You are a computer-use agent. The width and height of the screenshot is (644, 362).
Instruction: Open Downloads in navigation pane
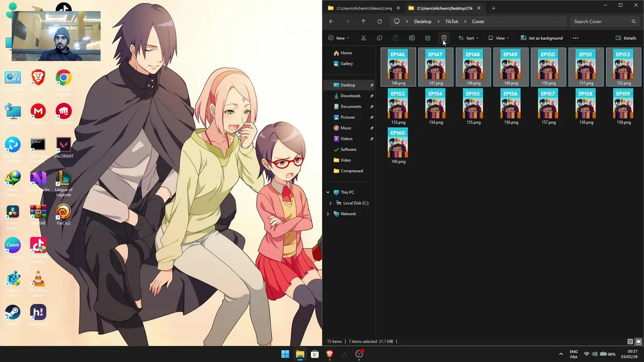351,96
